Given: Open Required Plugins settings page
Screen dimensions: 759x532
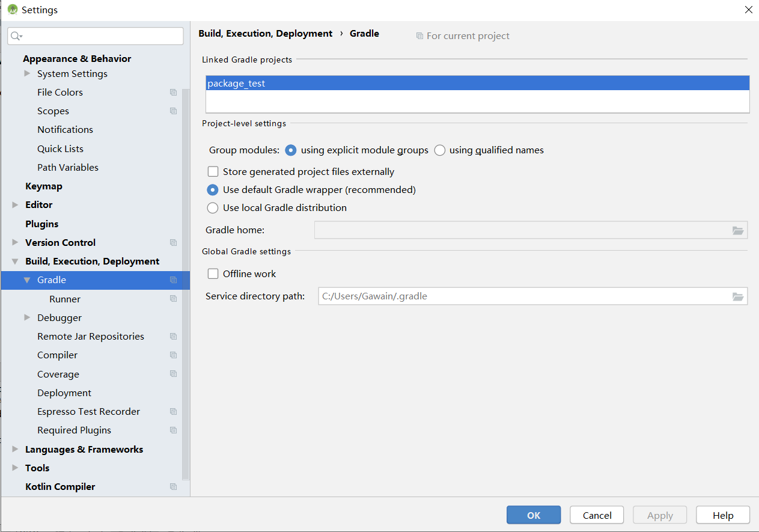Looking at the screenshot, I should [x=74, y=430].
